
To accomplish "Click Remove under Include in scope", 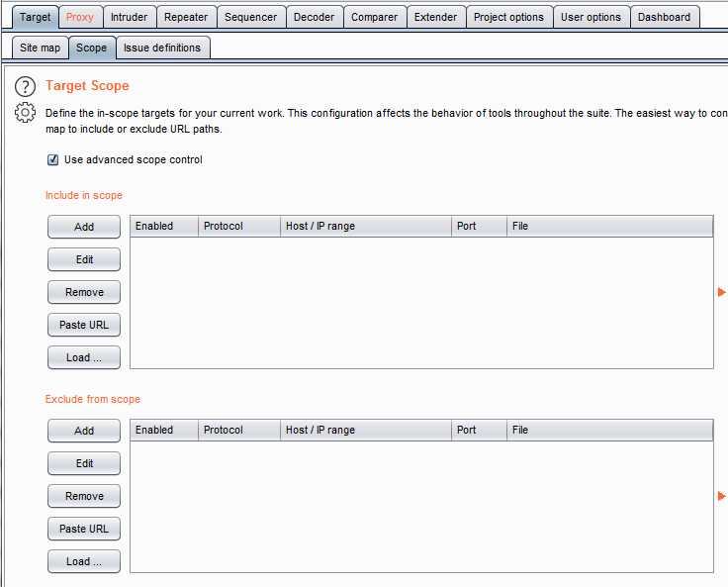I will [x=84, y=292].
